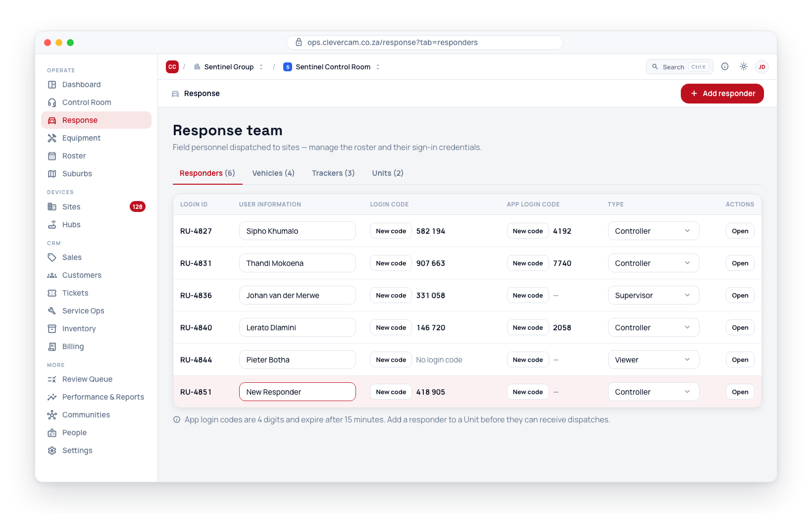Click login code 907 663
Screen dimensions: 812x513
(x=431, y=263)
